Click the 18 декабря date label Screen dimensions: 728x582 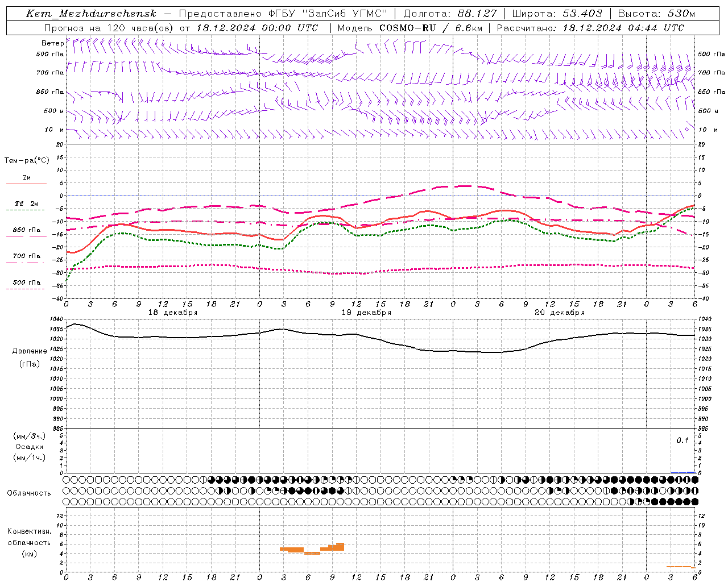coord(173,313)
